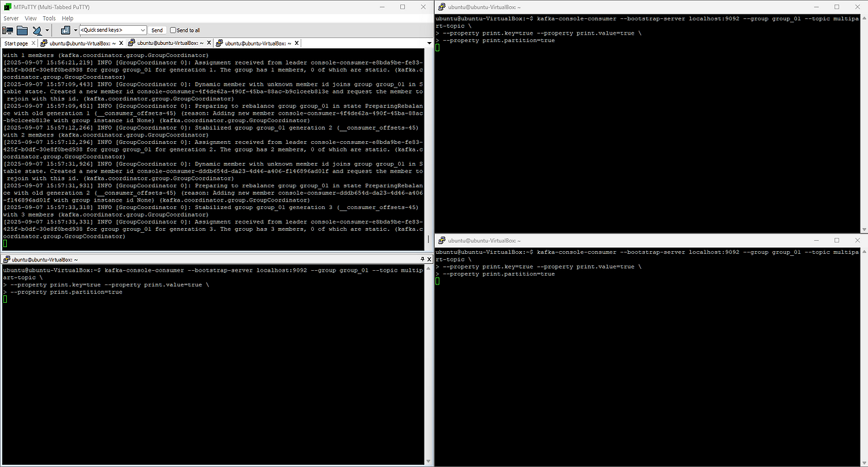This screenshot has width=868, height=467.
Task: Maximize the MTPuTTY main window
Action: 402,7
